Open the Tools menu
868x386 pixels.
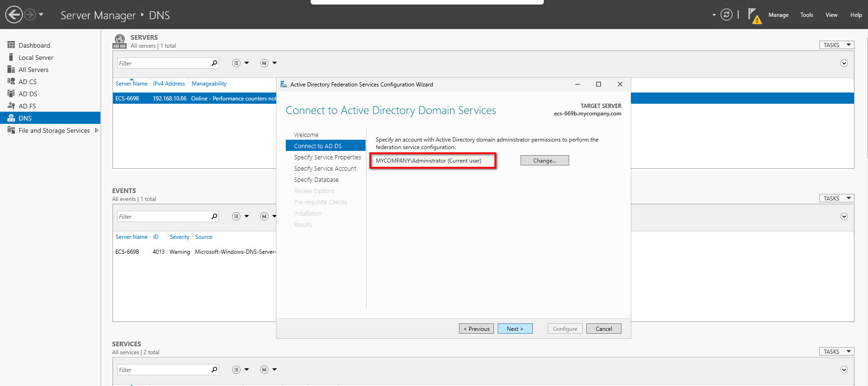tap(806, 15)
